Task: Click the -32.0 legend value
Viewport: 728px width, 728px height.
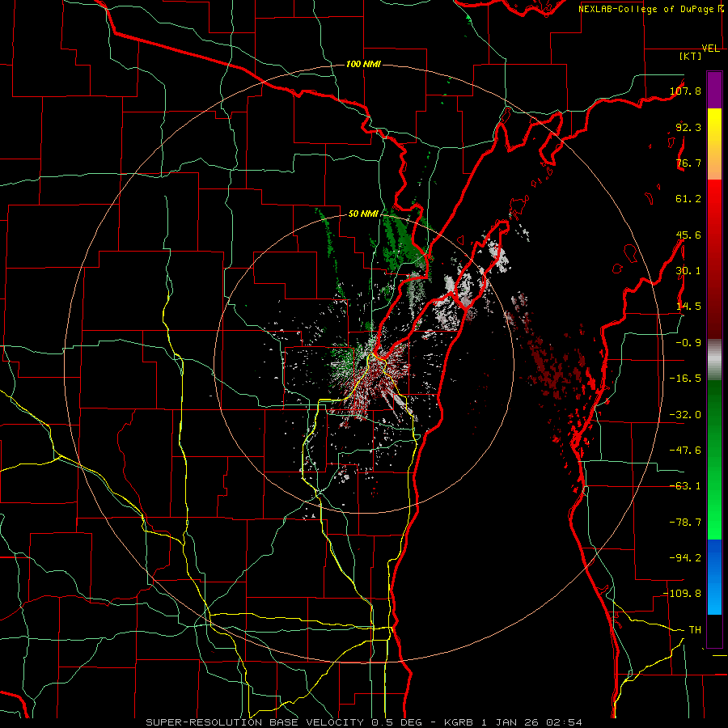Action: tap(685, 415)
